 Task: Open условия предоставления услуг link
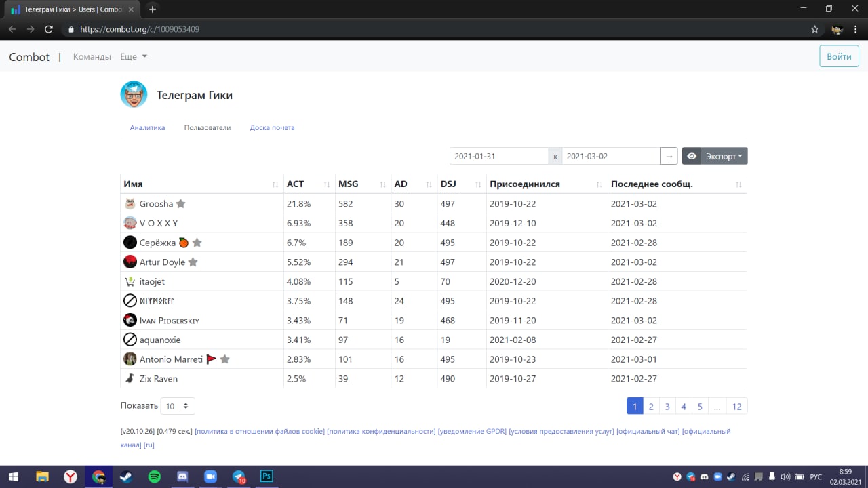point(561,431)
